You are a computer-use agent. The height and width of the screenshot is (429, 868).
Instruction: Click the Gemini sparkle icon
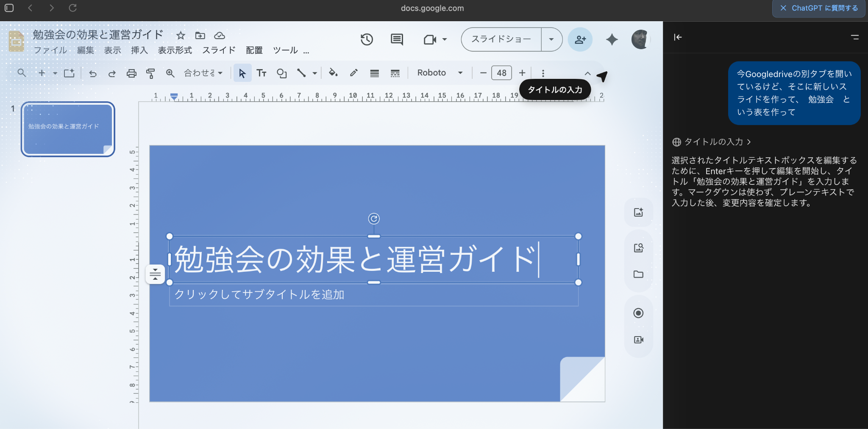click(612, 39)
